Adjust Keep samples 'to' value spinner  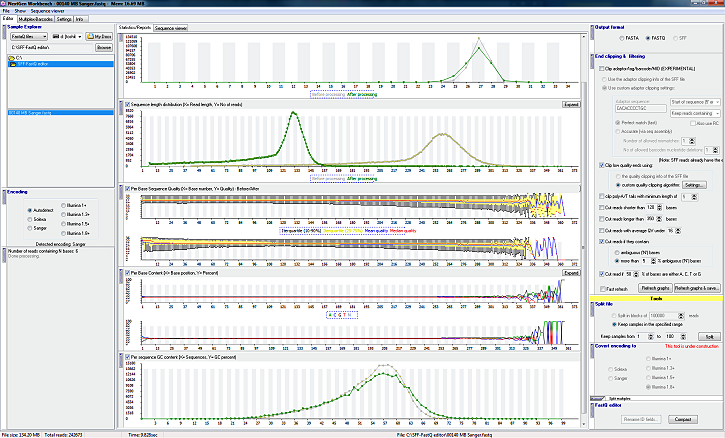683,336
